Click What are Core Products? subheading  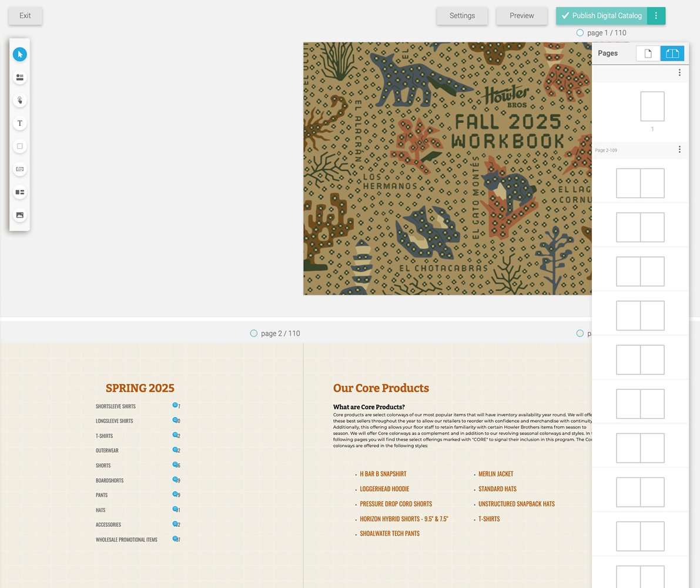pos(369,407)
